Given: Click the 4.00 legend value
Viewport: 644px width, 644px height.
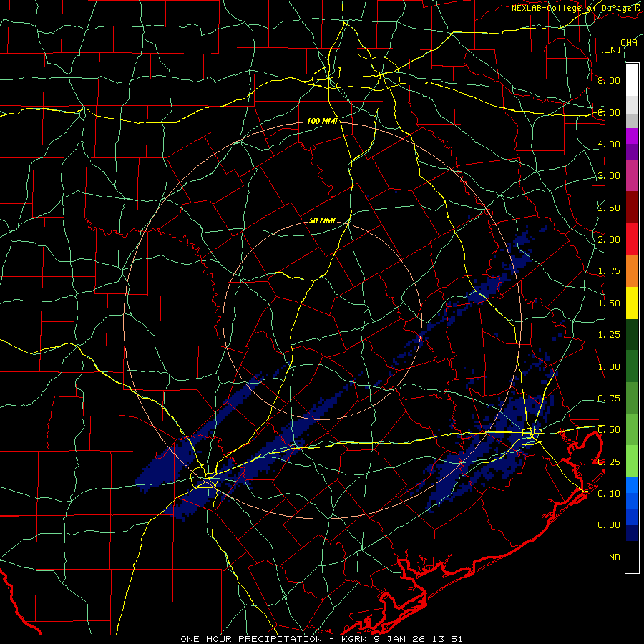Looking at the screenshot, I should 609,144.
